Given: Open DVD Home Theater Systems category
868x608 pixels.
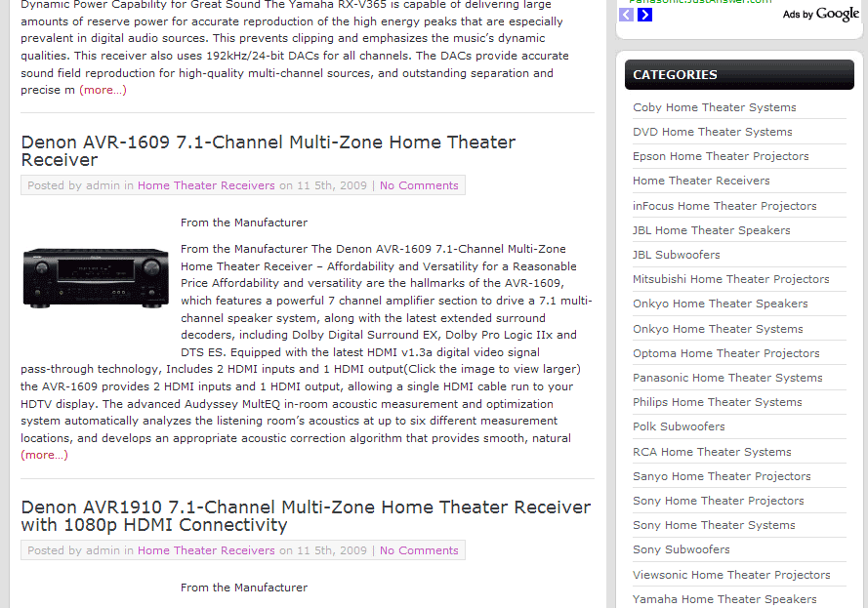Looking at the screenshot, I should (713, 132).
